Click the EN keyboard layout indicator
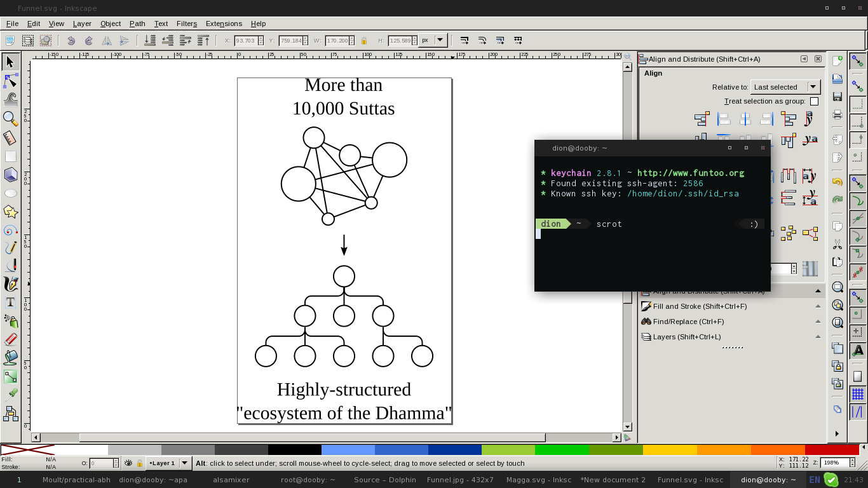The width and height of the screenshot is (868, 488). (815, 480)
